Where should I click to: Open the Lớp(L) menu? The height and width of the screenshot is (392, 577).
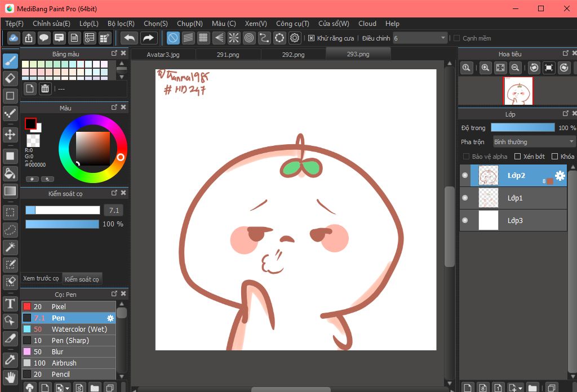pyautogui.click(x=89, y=24)
